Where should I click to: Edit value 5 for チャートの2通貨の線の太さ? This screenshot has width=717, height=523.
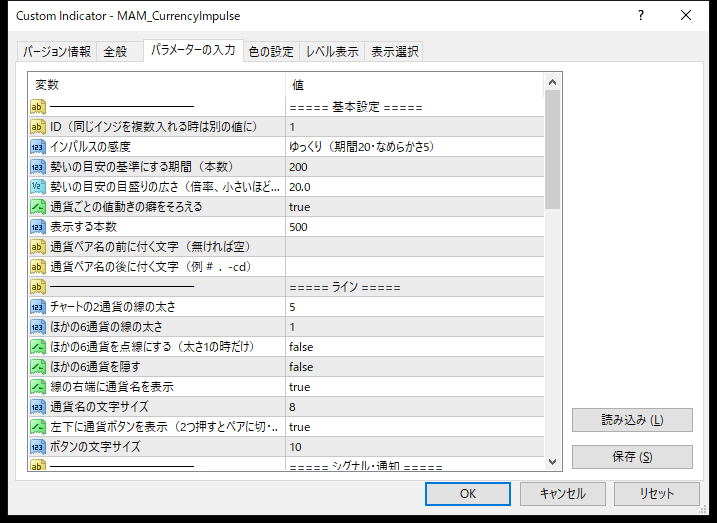[x=415, y=307]
